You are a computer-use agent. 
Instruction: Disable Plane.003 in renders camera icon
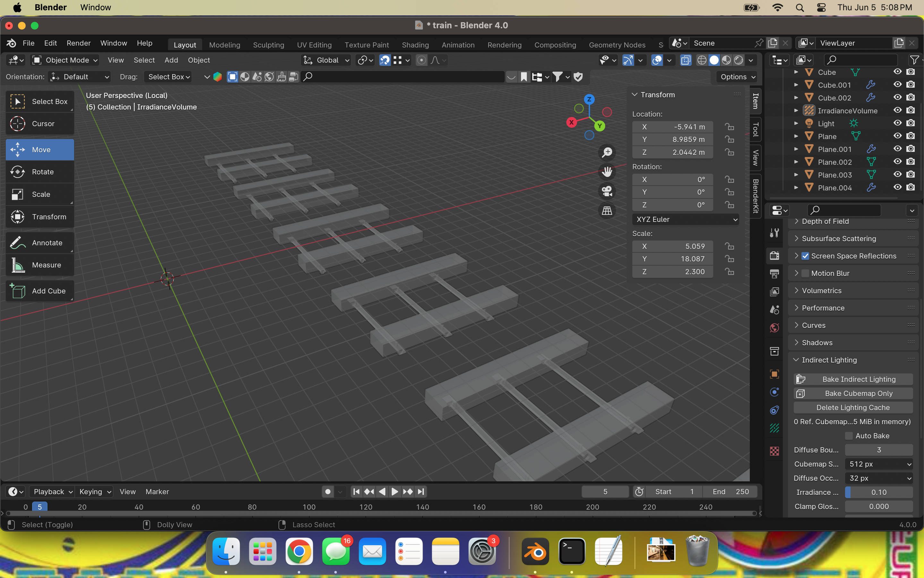911,174
